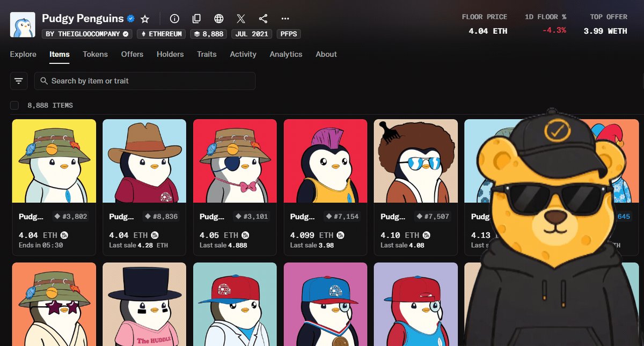Click the marketplace icon on the 4.04 ETH #3,802 card

64,235
